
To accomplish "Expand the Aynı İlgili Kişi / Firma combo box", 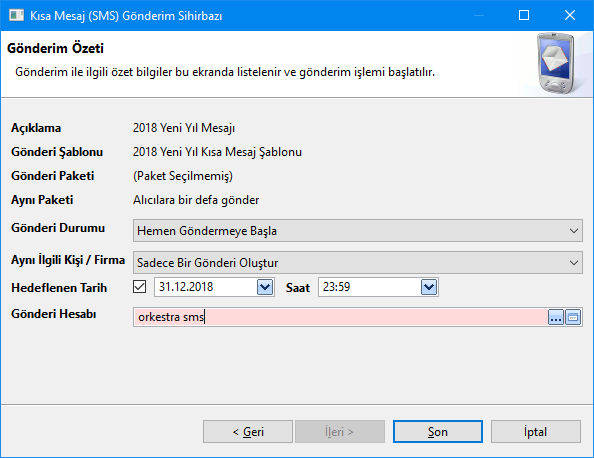I will [x=358, y=263].
